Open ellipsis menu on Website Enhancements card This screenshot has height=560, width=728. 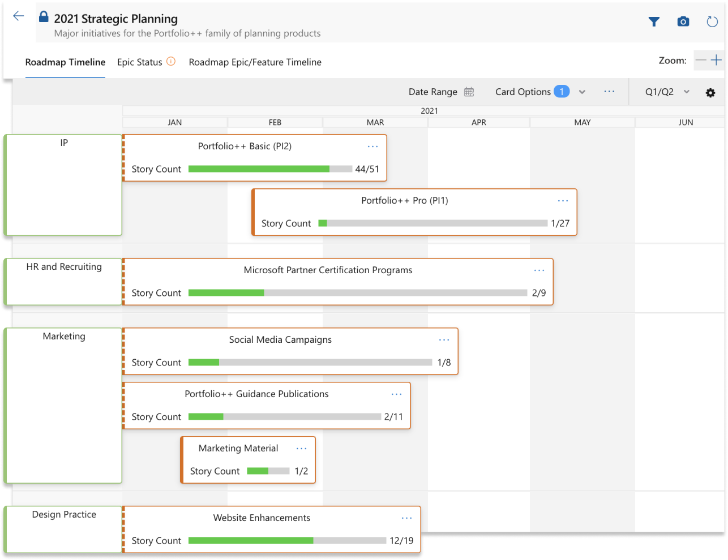point(406,518)
